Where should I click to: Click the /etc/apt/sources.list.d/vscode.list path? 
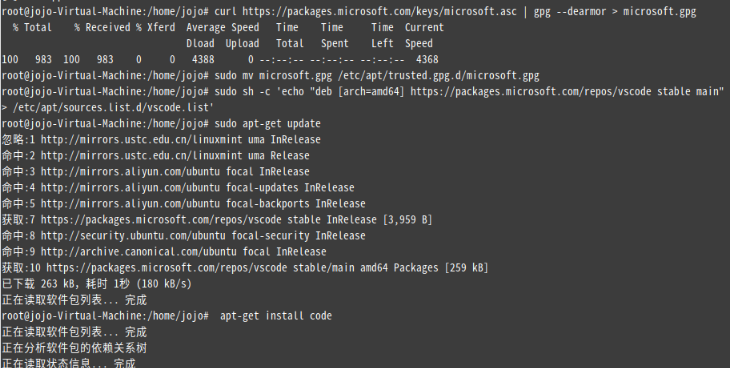(x=113, y=108)
